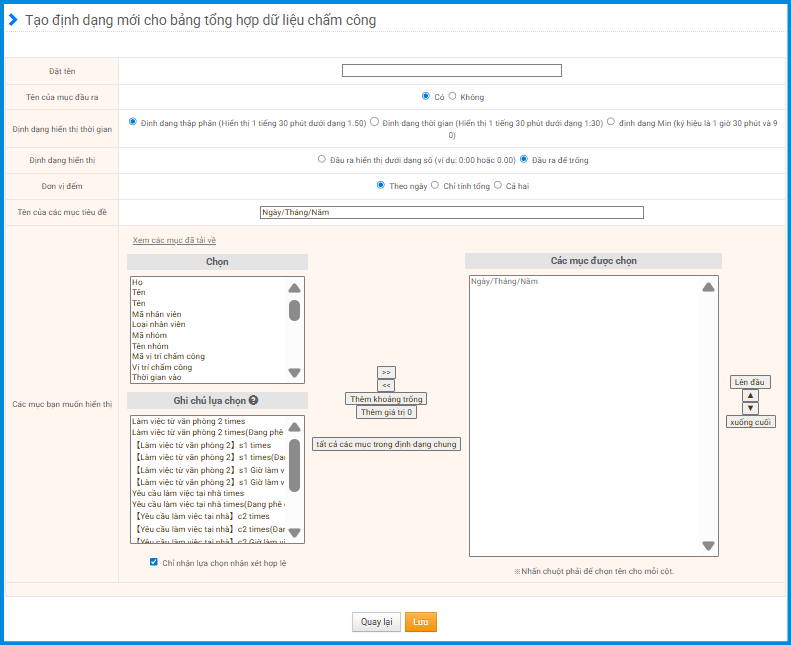Click scroll-up arrow in the Chọn list
Viewport: 791px width, 645px height.
(x=294, y=287)
